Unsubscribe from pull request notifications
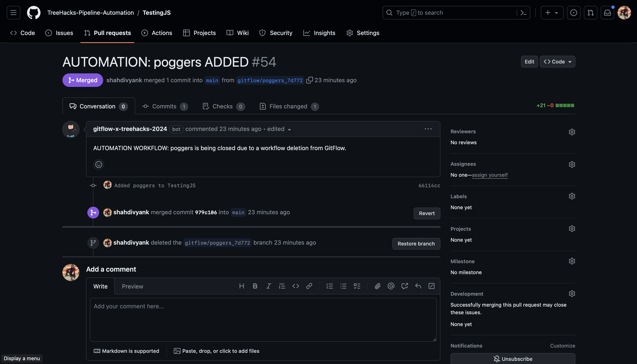 [x=513, y=359]
